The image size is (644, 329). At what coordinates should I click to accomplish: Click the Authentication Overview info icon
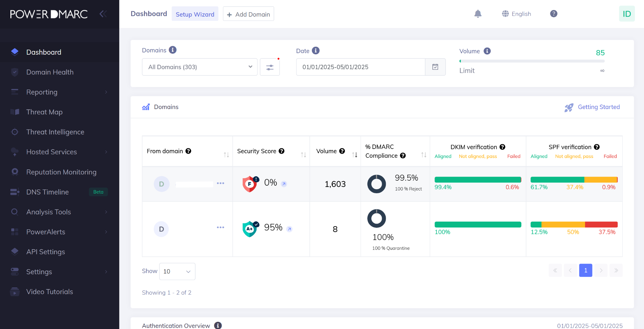tap(218, 326)
